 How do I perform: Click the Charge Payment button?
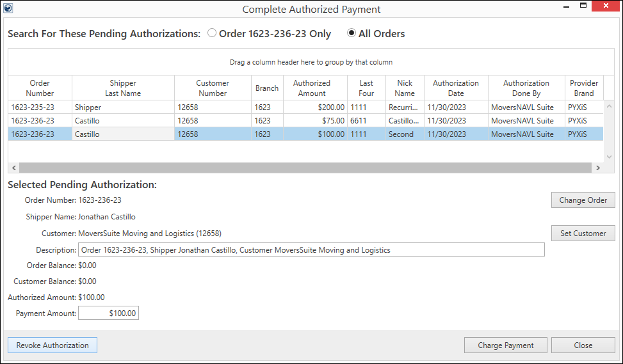tap(505, 345)
